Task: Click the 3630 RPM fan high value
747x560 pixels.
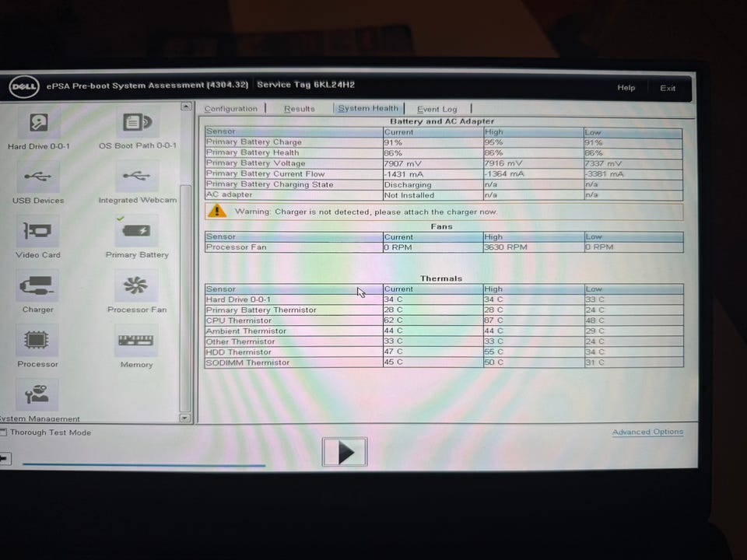Action: (506, 247)
